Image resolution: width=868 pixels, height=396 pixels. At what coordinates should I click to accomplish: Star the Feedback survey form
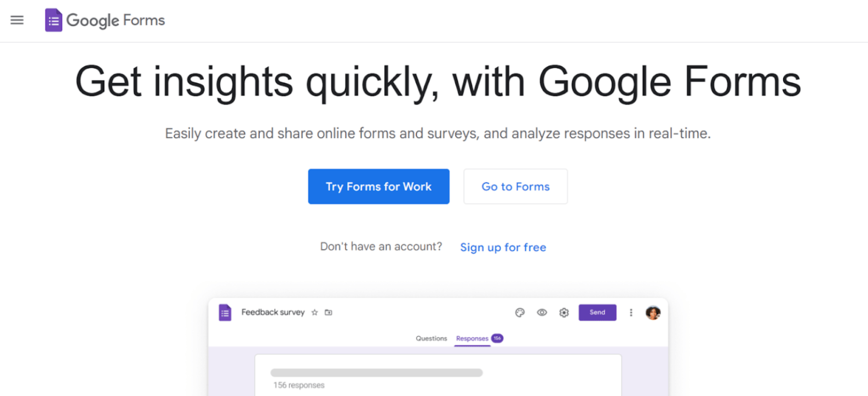click(x=314, y=312)
